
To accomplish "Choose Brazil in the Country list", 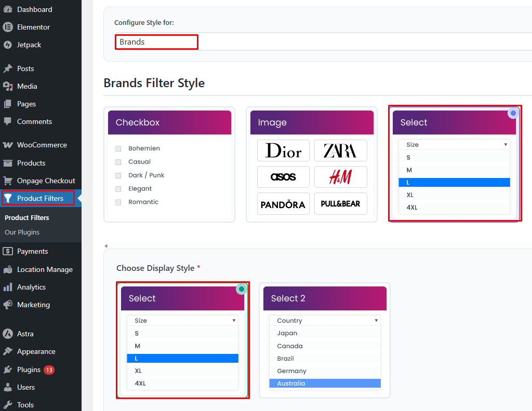I will pos(325,358).
